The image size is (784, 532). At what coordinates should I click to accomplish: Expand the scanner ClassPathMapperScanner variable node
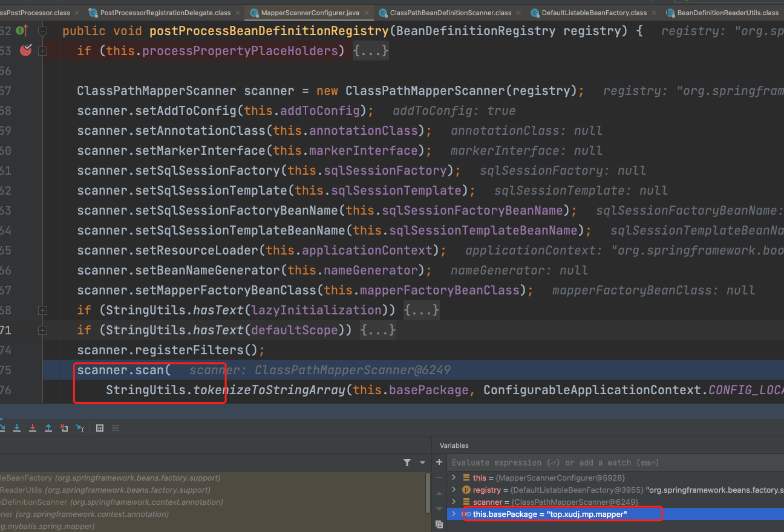coord(454,502)
